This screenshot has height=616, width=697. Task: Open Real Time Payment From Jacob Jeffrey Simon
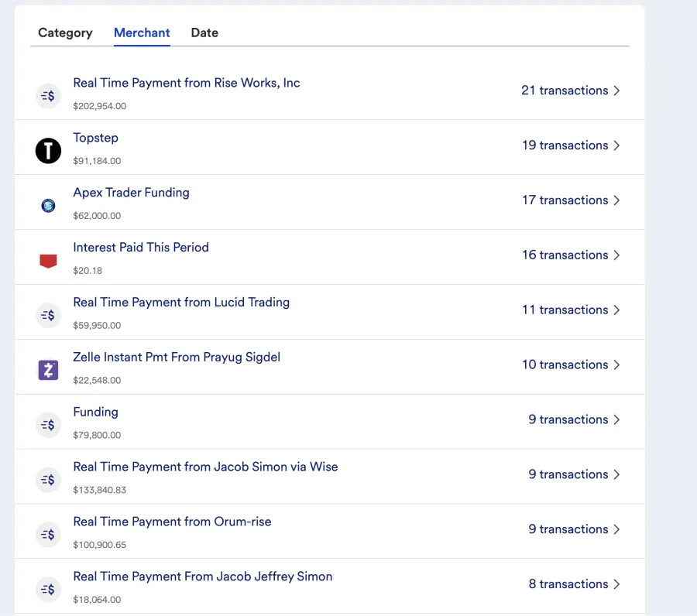[203, 577]
